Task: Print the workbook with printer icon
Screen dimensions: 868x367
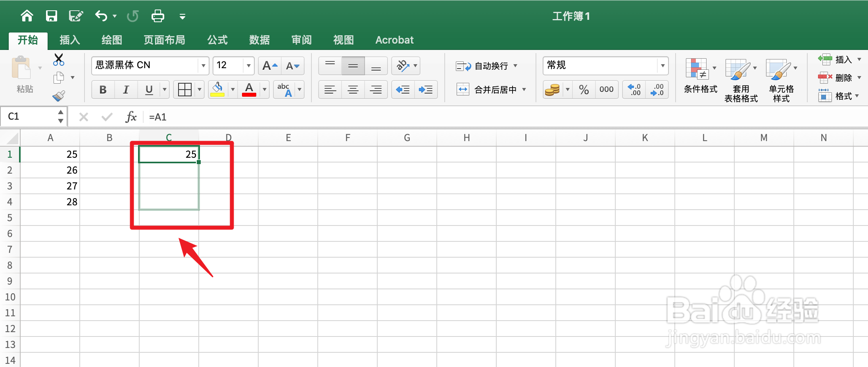Action: pos(158,16)
